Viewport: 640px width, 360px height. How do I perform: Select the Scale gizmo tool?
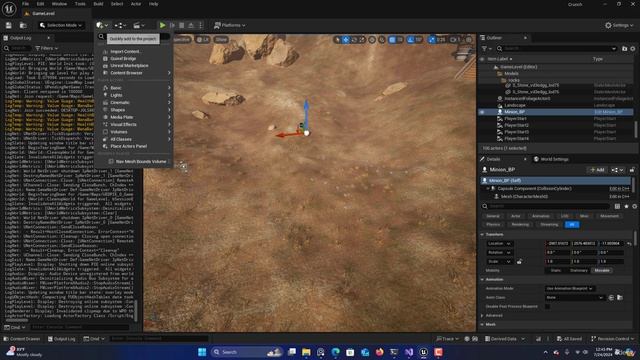click(x=362, y=40)
